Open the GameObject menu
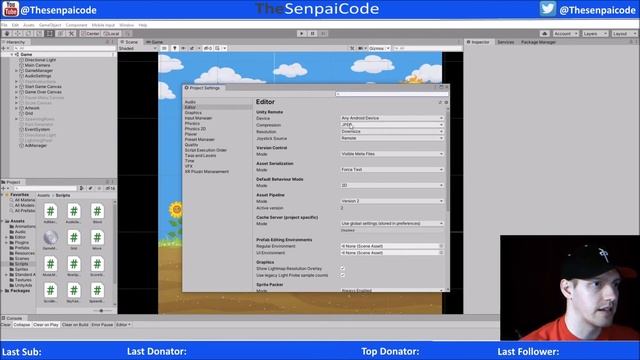Image resolution: width=640 pixels, height=360 pixels. [x=50, y=25]
